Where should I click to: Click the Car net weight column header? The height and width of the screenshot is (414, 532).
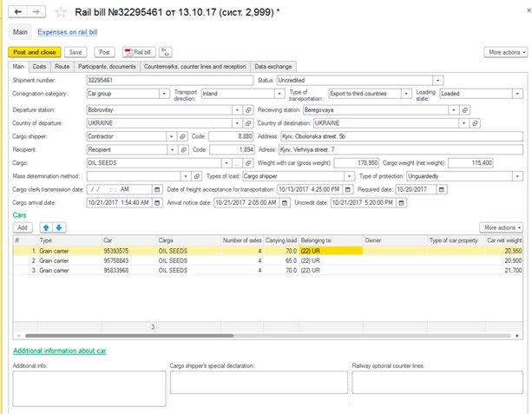coord(504,240)
